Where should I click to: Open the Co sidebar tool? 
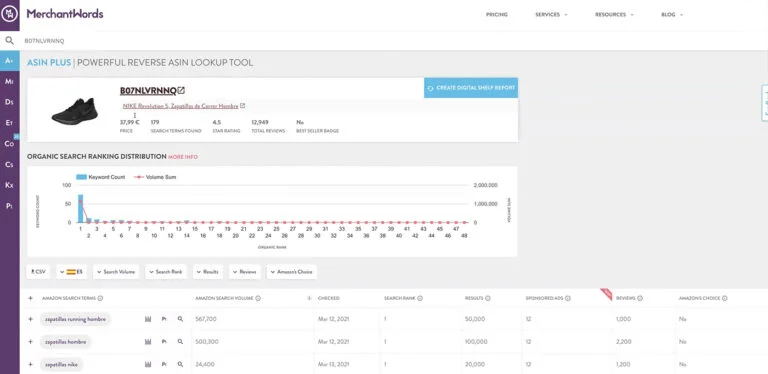click(9, 143)
